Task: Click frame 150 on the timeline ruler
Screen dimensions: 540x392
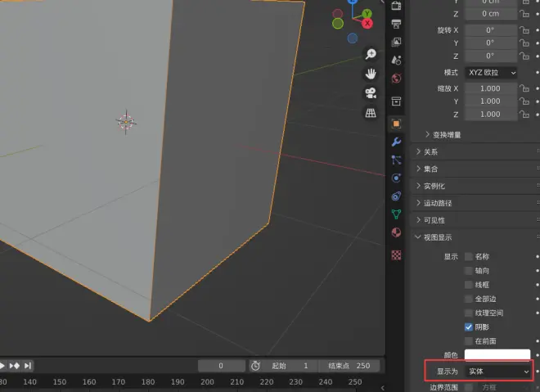Action: coord(60,382)
